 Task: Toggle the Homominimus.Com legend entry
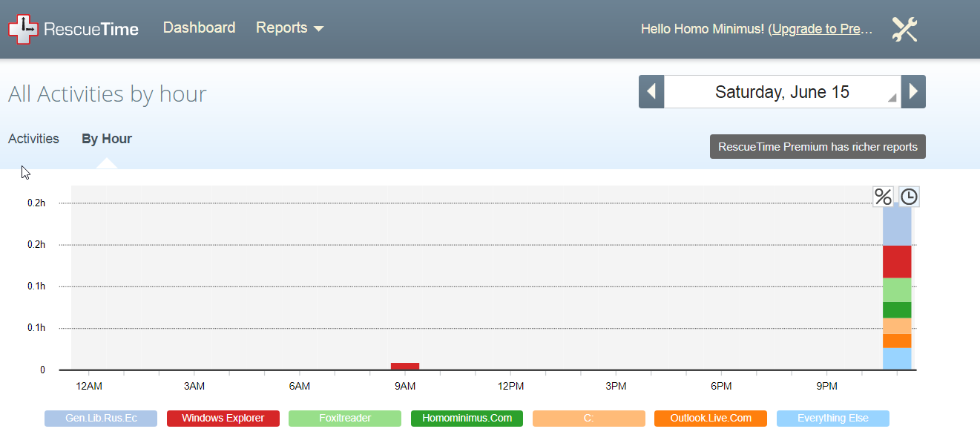point(467,419)
